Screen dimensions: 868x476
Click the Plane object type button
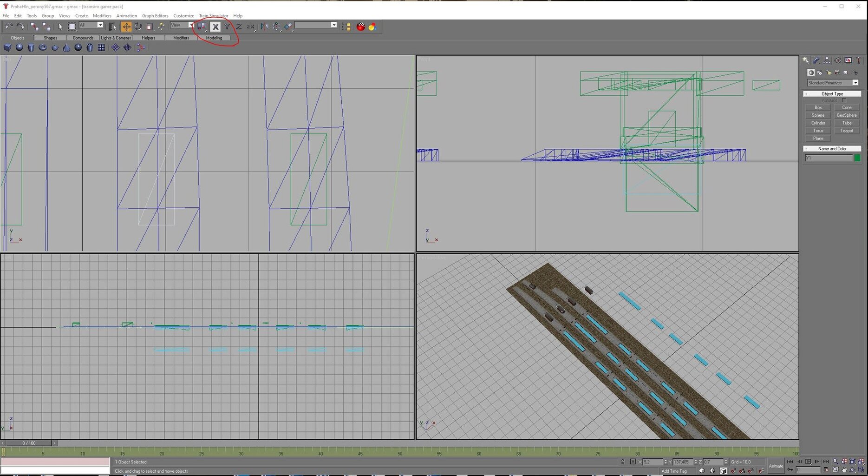818,139
